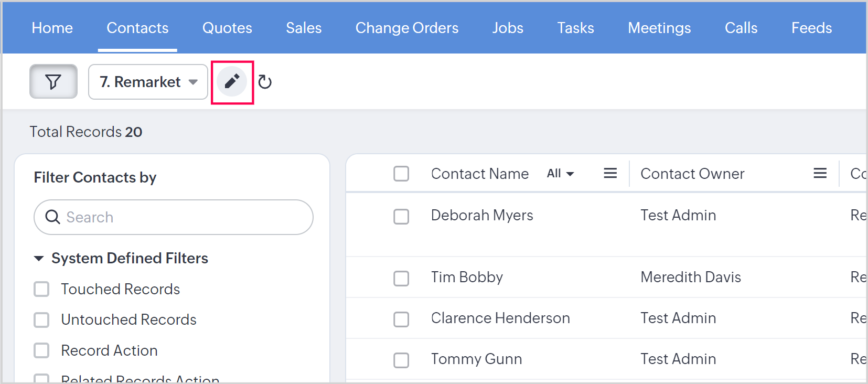Viewport: 868px width, 384px height.
Task: Tick the Touched Records checkbox
Action: click(41, 289)
